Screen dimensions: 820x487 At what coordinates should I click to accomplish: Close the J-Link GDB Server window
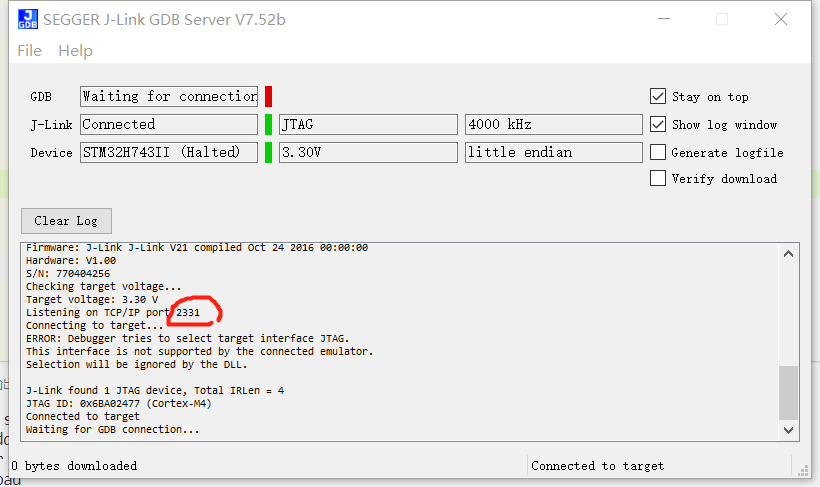click(x=781, y=19)
